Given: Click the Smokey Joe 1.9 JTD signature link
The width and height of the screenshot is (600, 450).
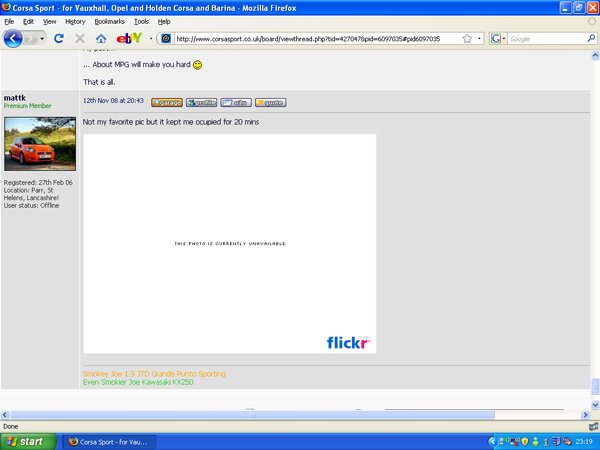Looking at the screenshot, I should click(x=154, y=373).
